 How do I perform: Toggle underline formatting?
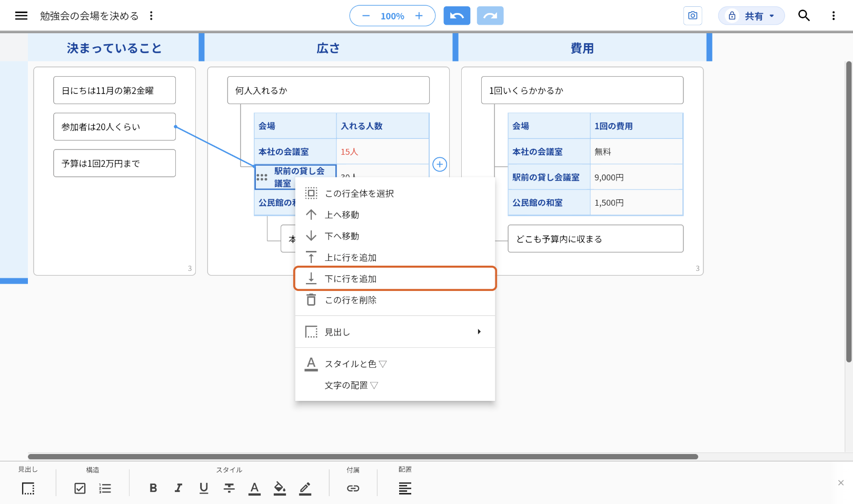[204, 488]
